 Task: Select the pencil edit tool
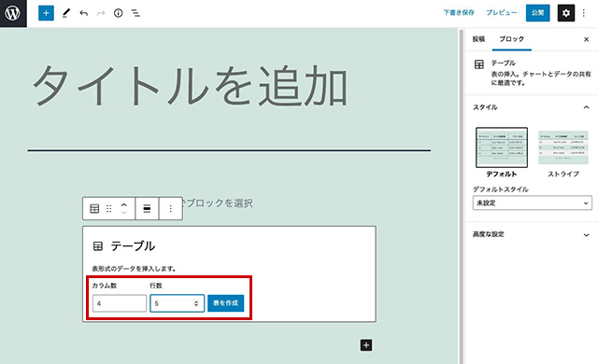click(66, 13)
